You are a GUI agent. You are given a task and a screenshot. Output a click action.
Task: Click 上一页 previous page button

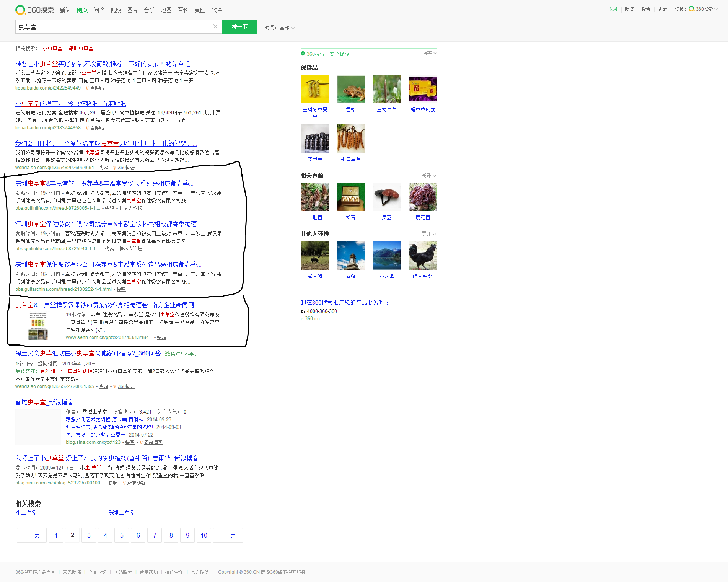[x=32, y=535]
